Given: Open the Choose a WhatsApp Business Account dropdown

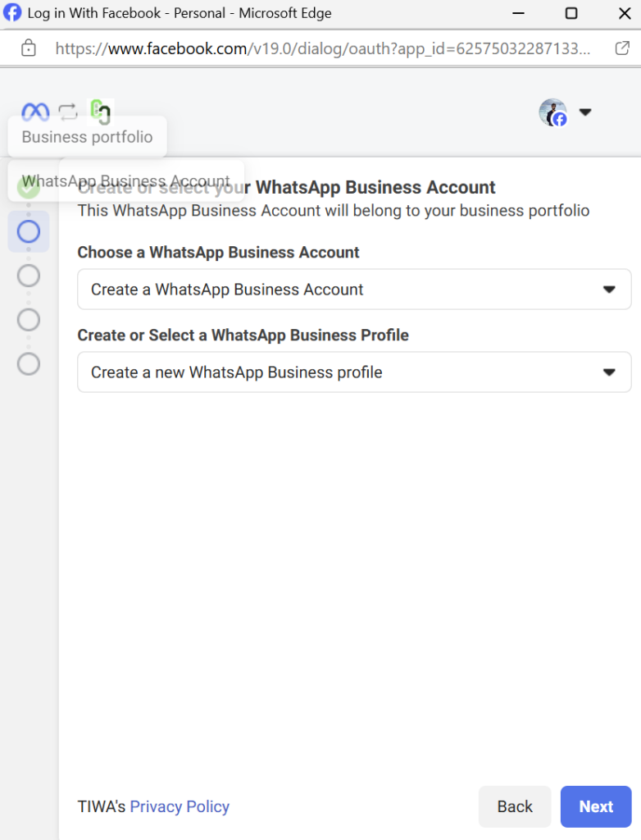Looking at the screenshot, I should tap(354, 290).
